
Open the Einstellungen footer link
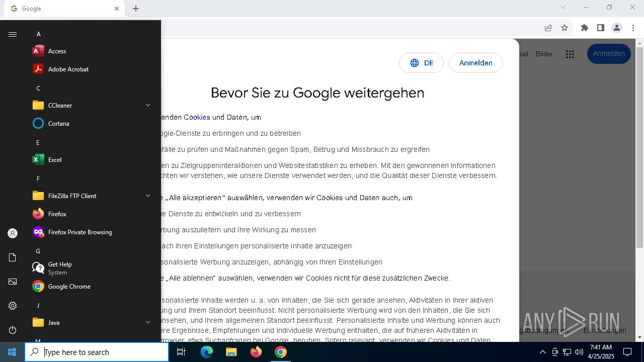605,330
